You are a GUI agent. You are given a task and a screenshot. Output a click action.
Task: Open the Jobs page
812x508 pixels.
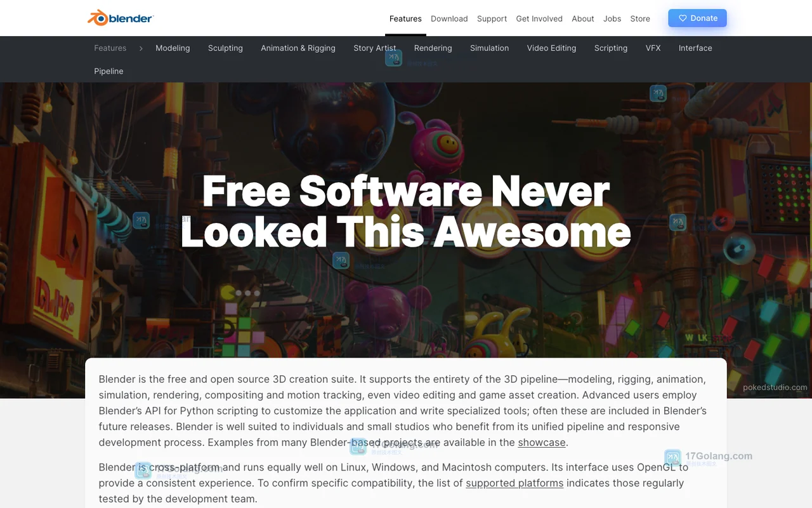pos(612,18)
